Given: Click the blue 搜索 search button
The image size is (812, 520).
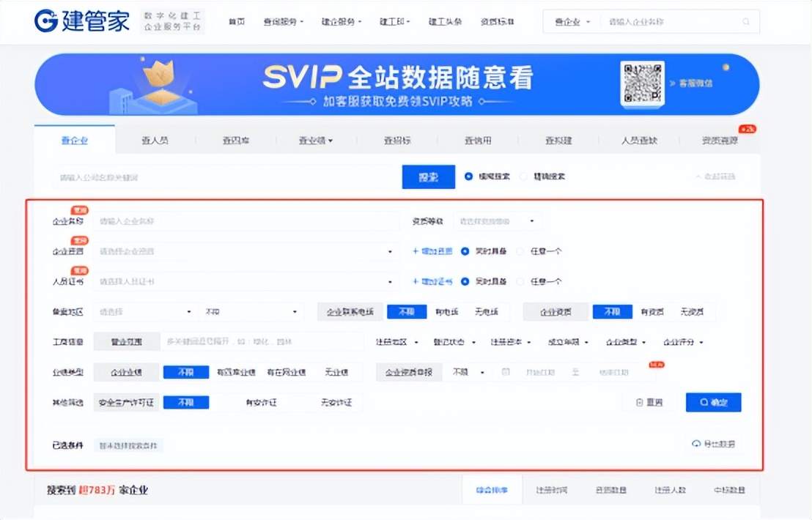Looking at the screenshot, I should pyautogui.click(x=428, y=176).
